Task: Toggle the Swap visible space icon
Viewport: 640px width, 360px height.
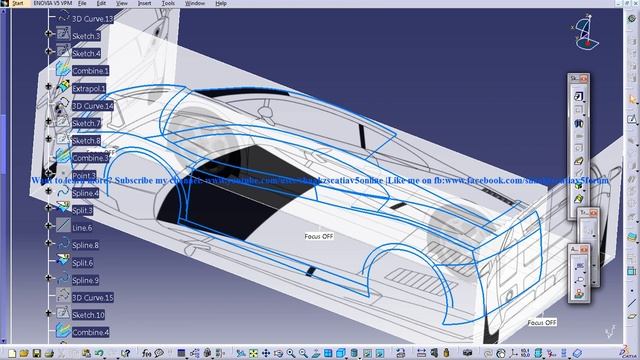Action: (x=379, y=353)
